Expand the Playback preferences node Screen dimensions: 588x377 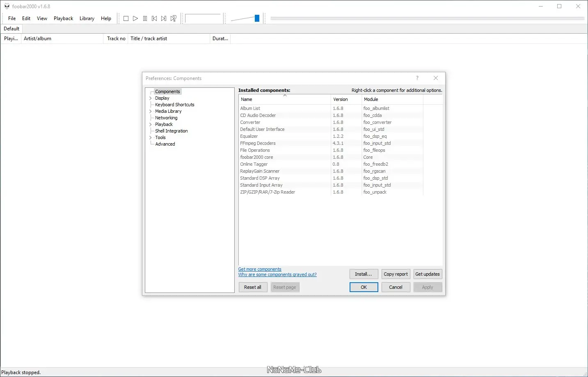coord(151,124)
